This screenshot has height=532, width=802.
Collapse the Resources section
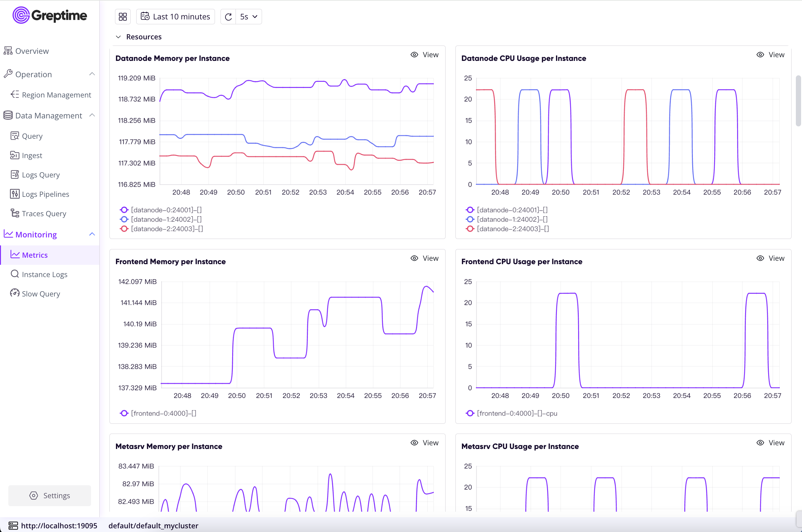[x=118, y=37]
